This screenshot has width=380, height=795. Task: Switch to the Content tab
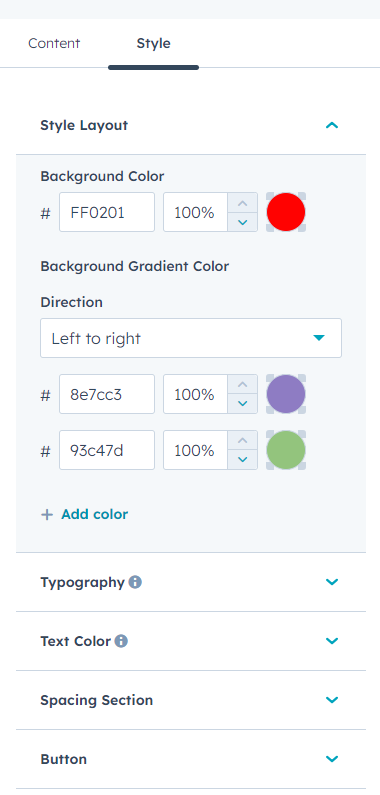click(x=54, y=44)
